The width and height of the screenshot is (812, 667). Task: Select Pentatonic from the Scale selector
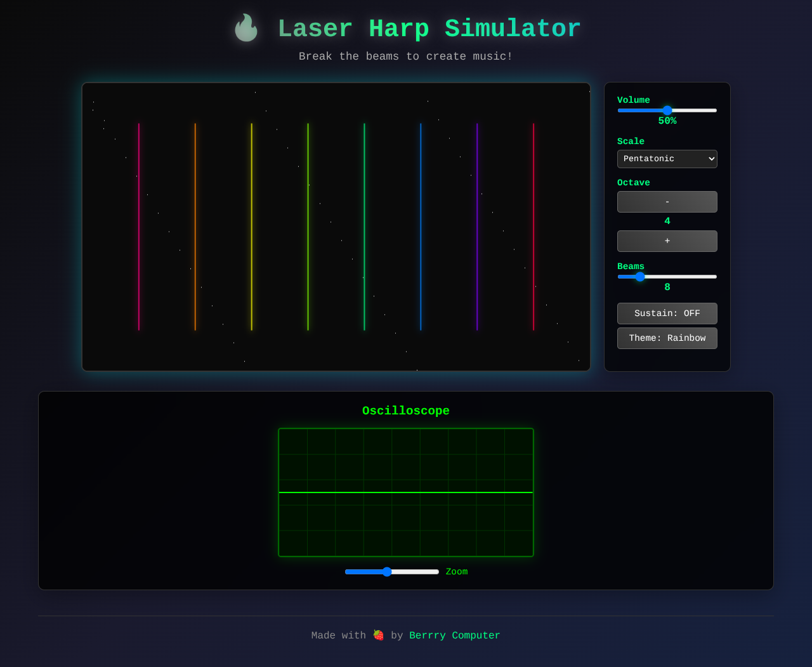pyautogui.click(x=667, y=159)
